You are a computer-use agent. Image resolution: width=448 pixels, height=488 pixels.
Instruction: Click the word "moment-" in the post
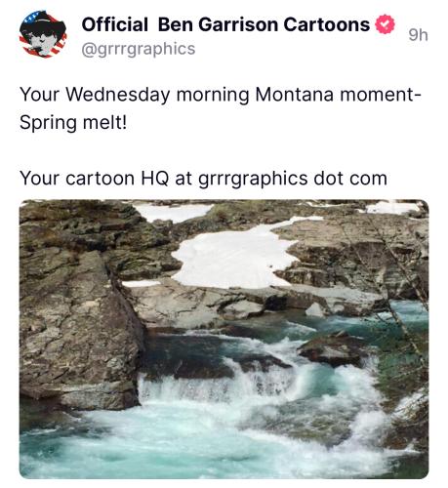coord(381,95)
